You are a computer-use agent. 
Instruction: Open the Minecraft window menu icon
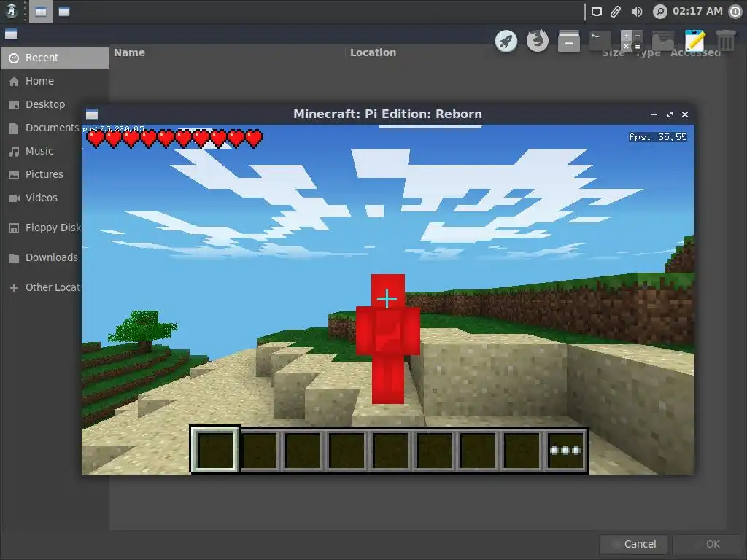pyautogui.click(x=92, y=114)
